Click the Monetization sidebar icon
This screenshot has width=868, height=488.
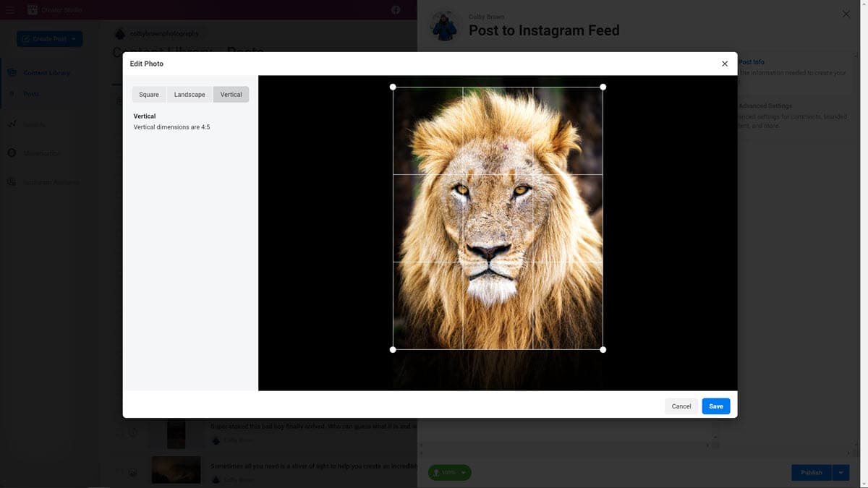(x=12, y=153)
